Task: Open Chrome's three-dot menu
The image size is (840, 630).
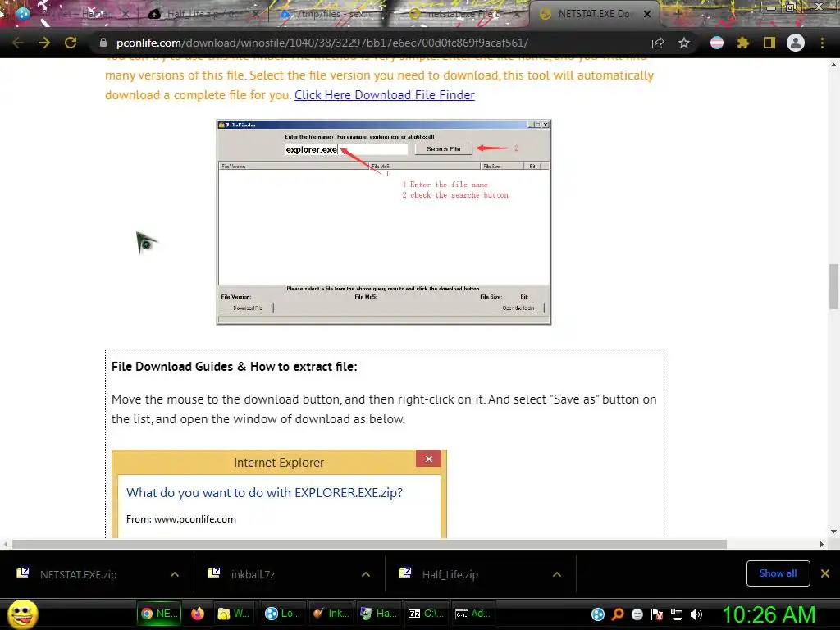Action: point(822,43)
